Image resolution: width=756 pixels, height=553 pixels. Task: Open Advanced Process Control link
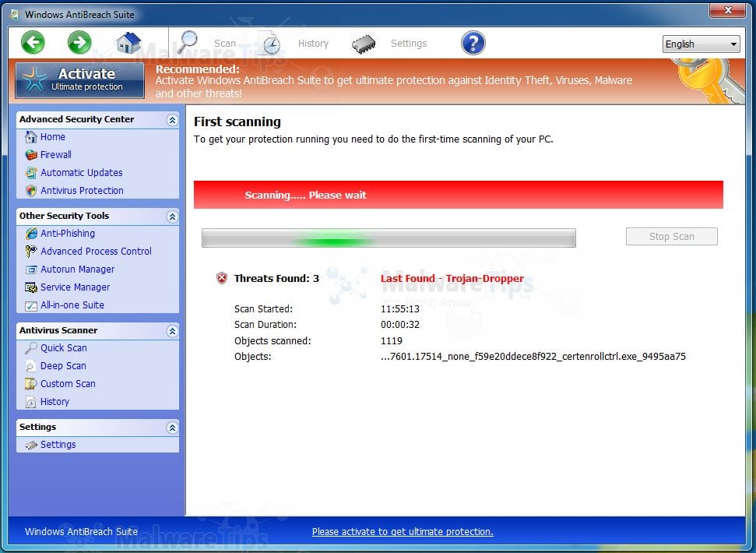point(96,252)
